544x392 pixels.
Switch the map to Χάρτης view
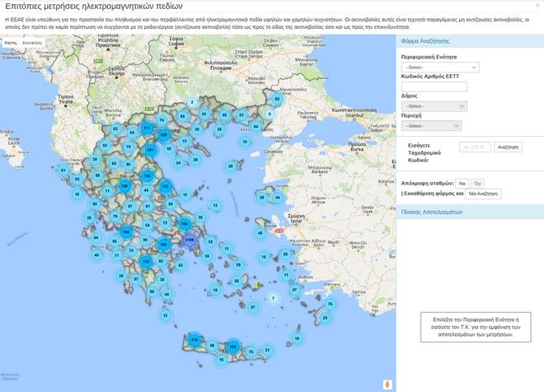coord(11,41)
